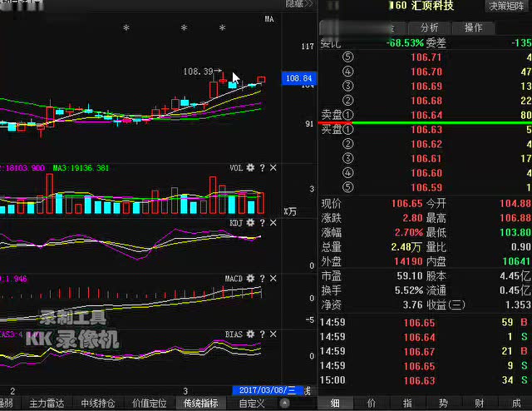This screenshot has width=532, height=411.
Task: Select sell level ③ price 106.69
Action: pos(426,86)
